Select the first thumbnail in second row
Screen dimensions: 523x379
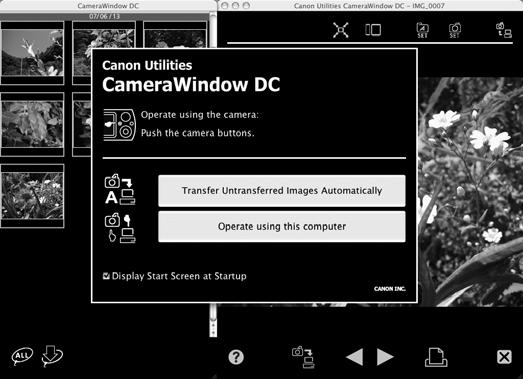32,124
